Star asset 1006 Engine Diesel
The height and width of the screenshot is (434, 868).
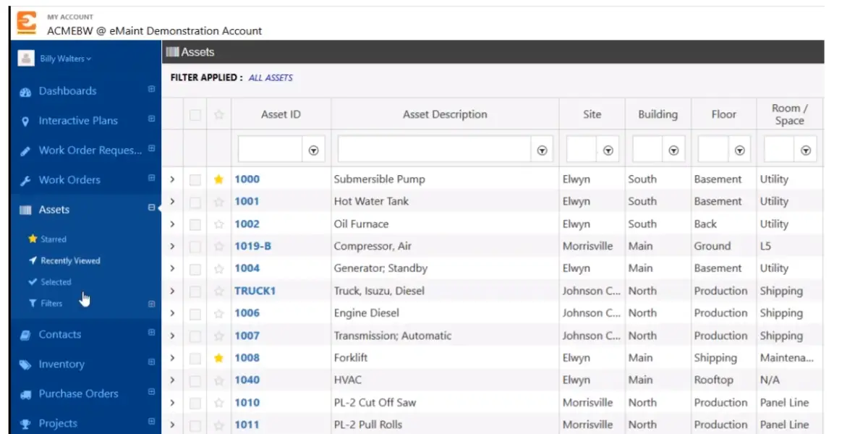218,313
